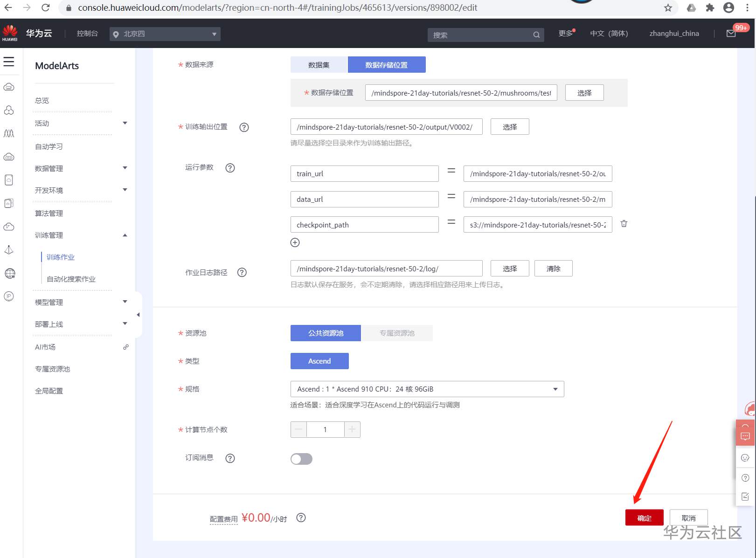Image resolution: width=756 pixels, height=558 pixels.
Task: Click the 搜索 search field
Action: coord(486,35)
